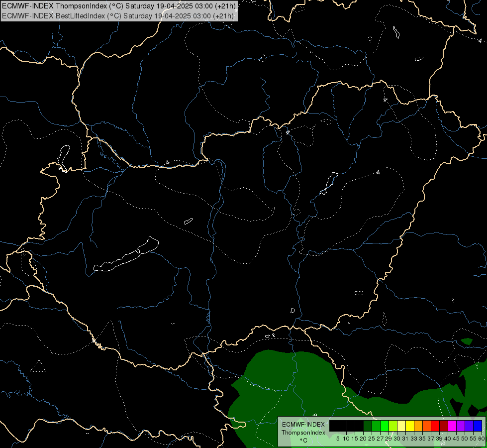Viewport: 487px width, 448px height.
Task: Click the blue 55–60 legend swatch
Action: pyautogui.click(x=478, y=426)
